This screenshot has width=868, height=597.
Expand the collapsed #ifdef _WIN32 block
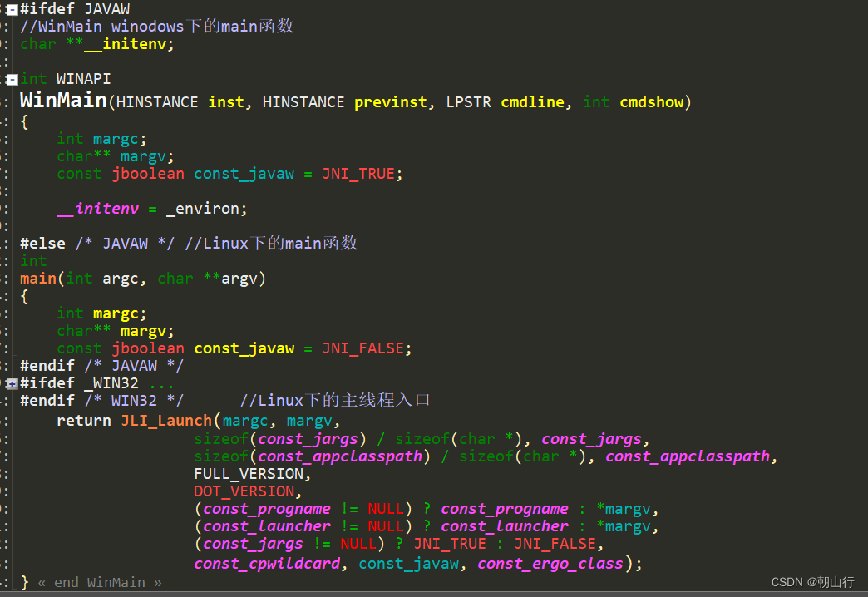[12, 383]
